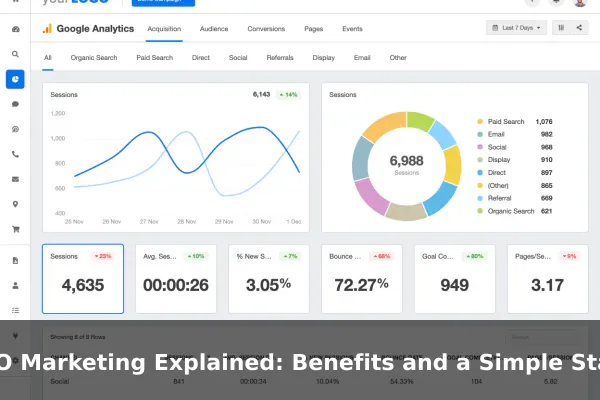The image size is (600, 400).
Task: Select the Email channel filter
Action: pos(362,58)
